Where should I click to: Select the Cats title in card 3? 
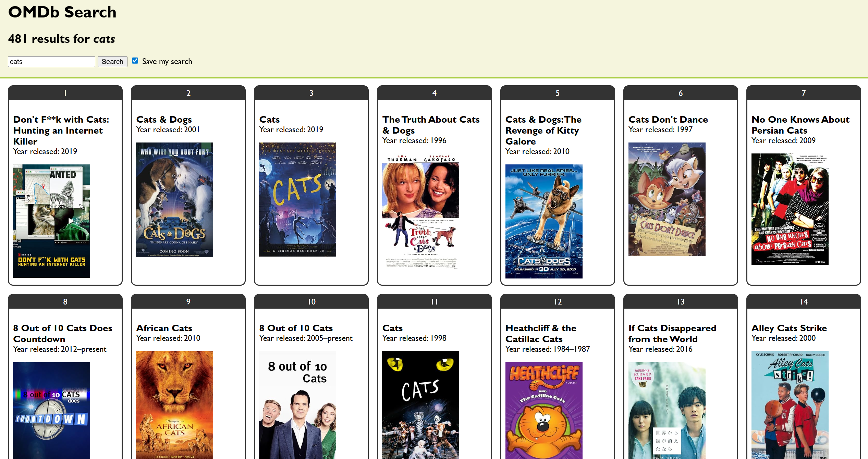coord(269,120)
